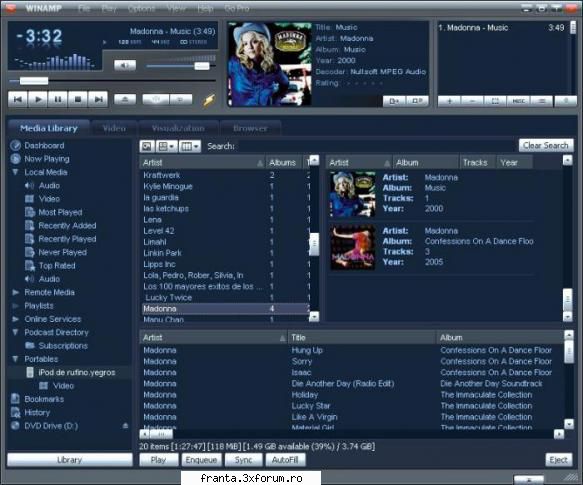The width and height of the screenshot is (583, 485).
Task: Pause the current song
Action: point(58,99)
